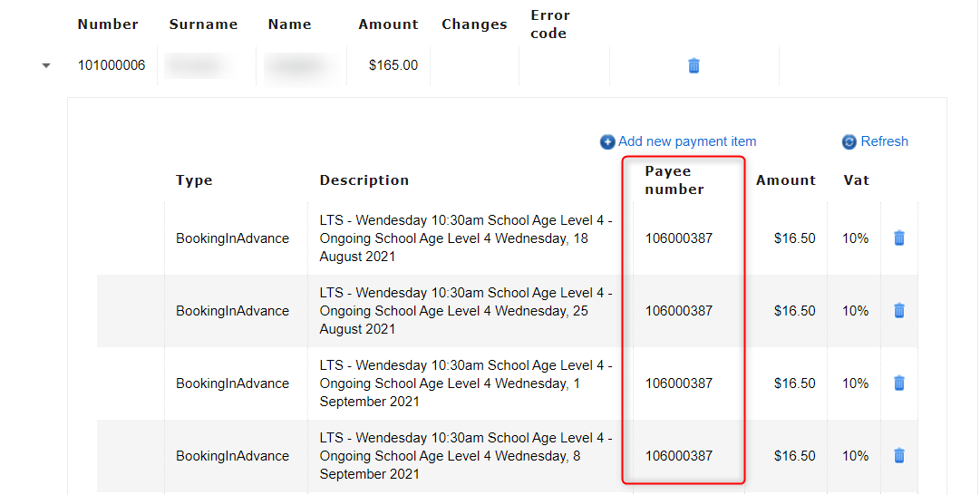Click the Refresh link text
Screen dimensions: 980x495
[884, 141]
